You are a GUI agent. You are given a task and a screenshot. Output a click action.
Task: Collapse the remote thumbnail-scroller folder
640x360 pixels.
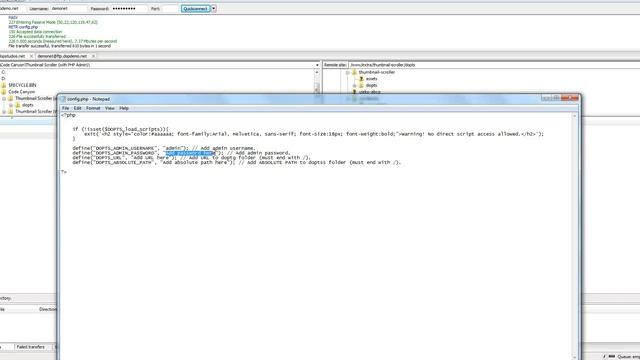348,72
